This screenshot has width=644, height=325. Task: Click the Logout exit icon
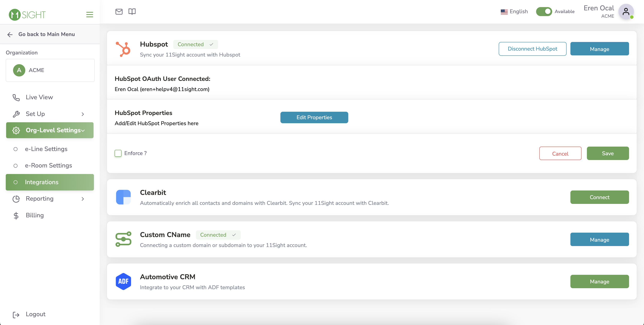(x=16, y=315)
